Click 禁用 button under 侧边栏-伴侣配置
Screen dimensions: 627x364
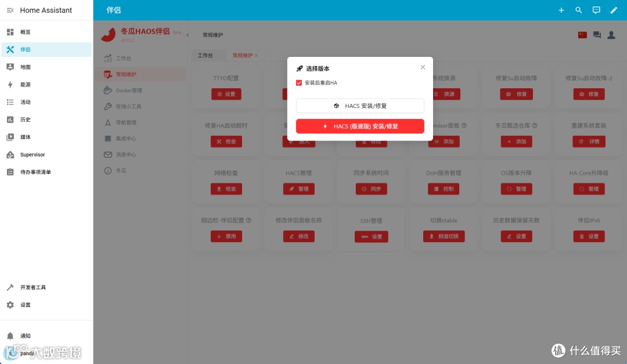pyautogui.click(x=226, y=236)
